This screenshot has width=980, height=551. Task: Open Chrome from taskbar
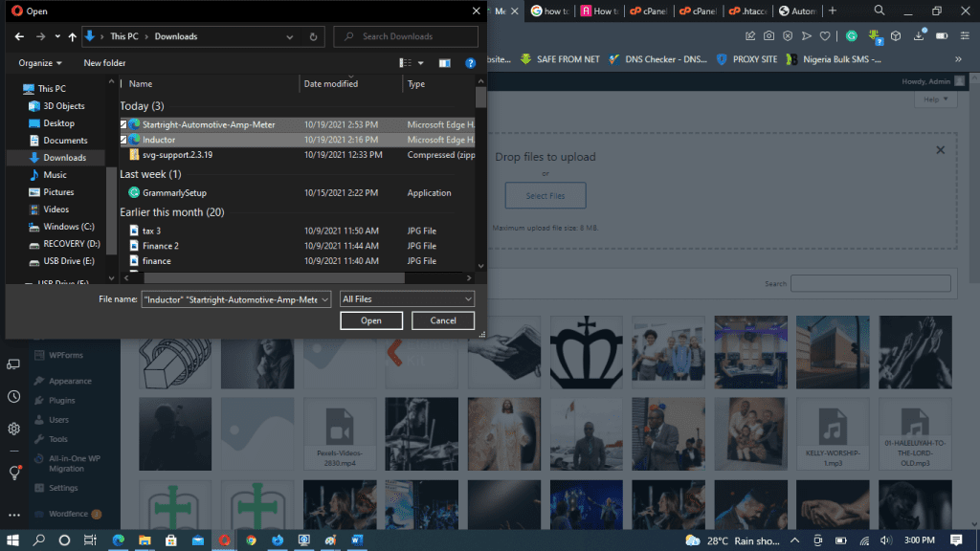click(x=252, y=540)
